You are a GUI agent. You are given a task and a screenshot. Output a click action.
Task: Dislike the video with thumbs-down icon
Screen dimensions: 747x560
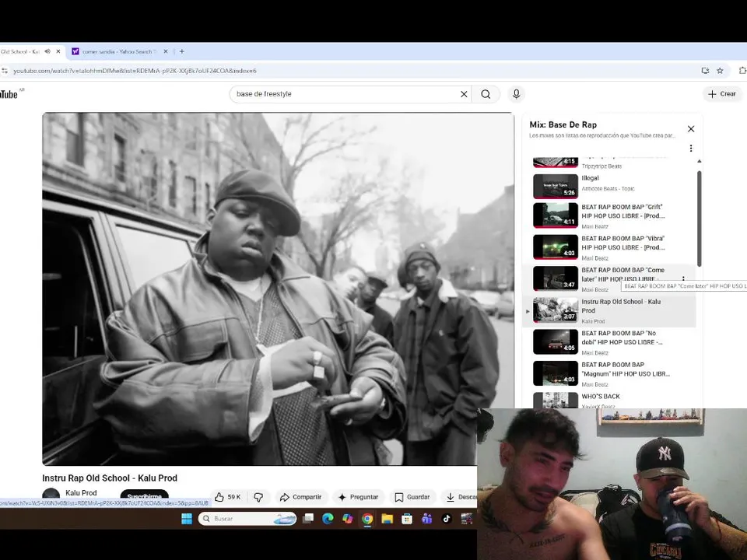pos(258,497)
